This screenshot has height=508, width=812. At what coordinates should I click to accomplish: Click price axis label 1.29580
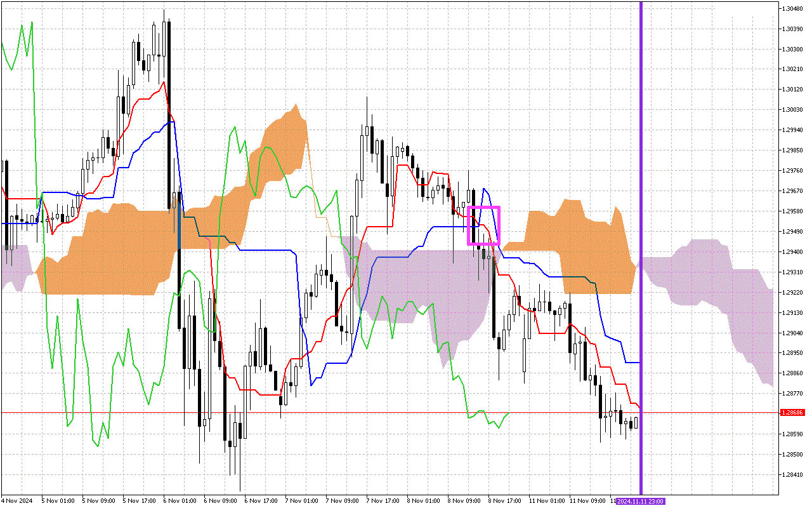tap(792, 211)
